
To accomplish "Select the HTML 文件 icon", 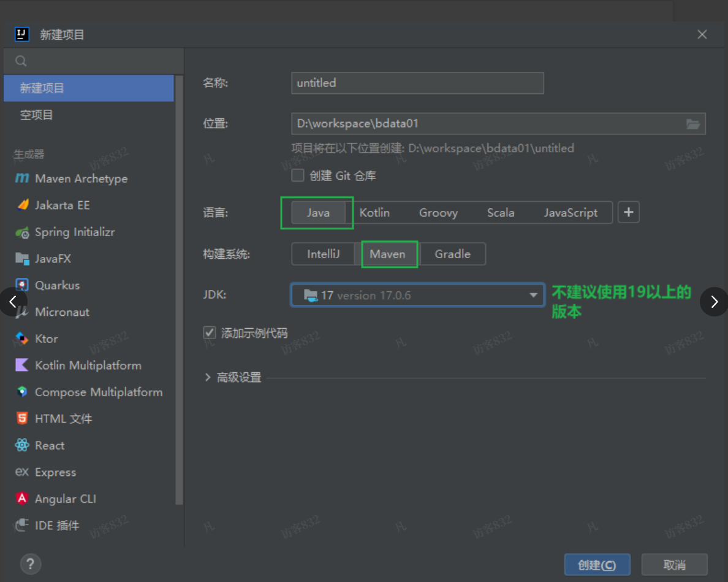I will click(x=22, y=418).
